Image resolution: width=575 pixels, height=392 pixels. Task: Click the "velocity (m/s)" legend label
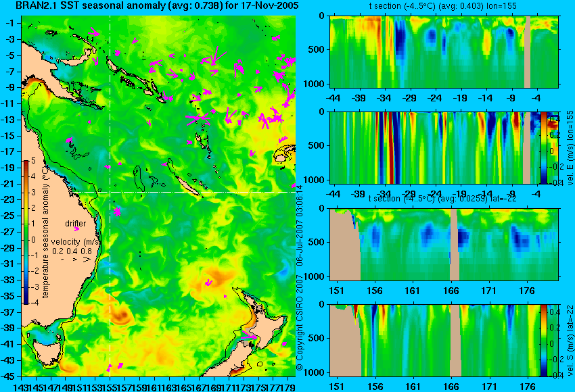coord(76,242)
